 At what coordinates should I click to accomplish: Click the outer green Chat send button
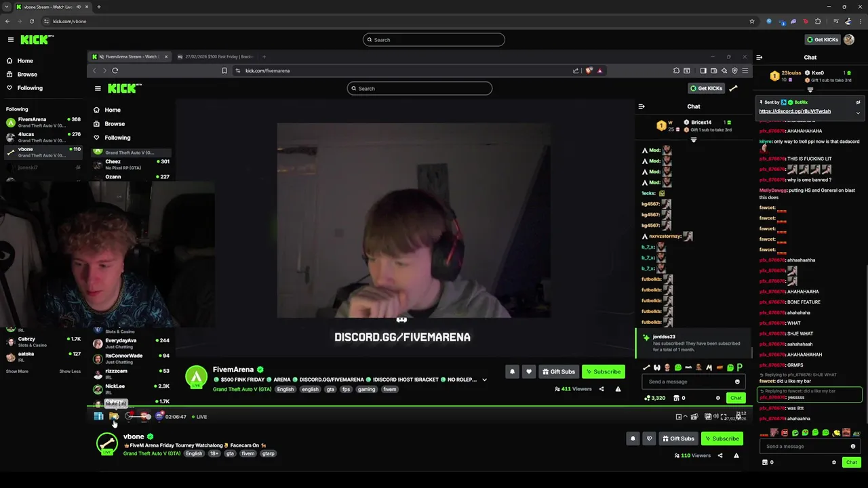tap(852, 462)
